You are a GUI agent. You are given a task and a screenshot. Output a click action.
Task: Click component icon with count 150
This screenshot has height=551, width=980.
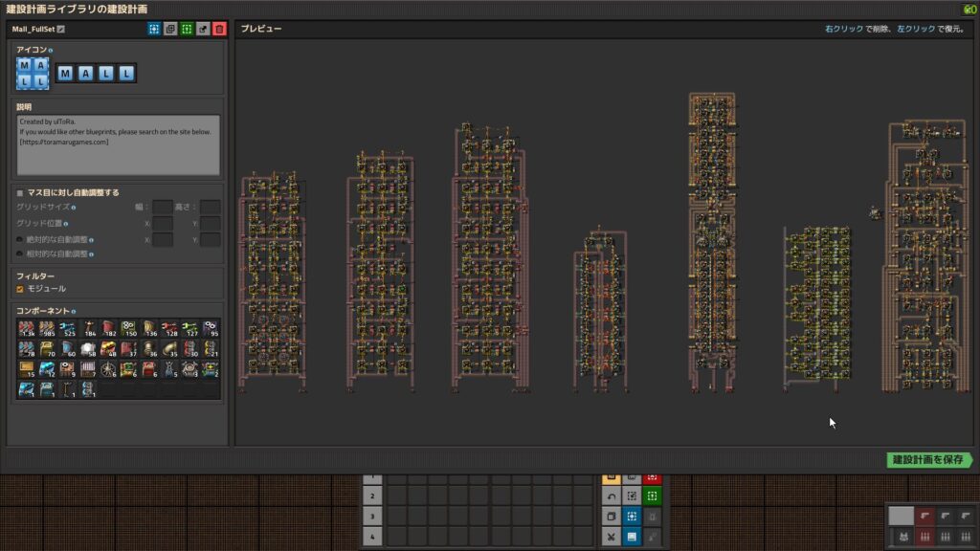[129, 328]
